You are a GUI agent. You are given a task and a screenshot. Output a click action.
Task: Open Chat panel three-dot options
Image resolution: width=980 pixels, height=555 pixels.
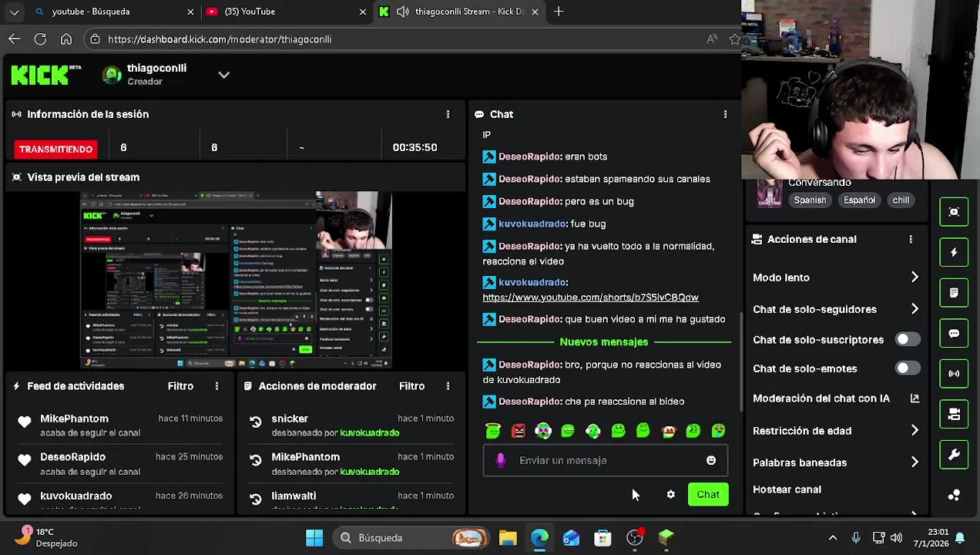[x=725, y=114]
